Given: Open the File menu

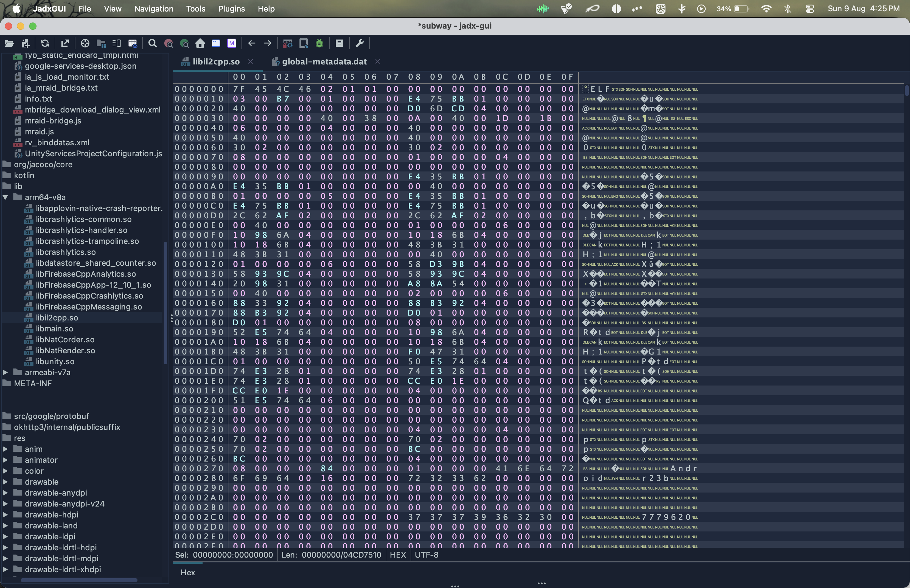Looking at the screenshot, I should coord(84,9).
